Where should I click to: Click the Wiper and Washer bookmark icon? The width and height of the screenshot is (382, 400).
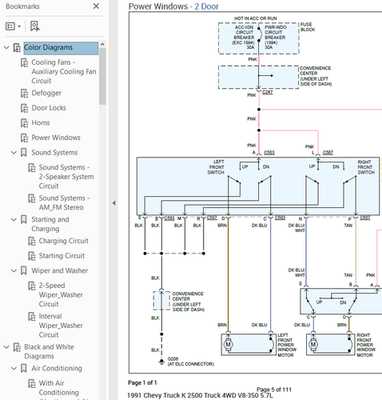coord(24,271)
